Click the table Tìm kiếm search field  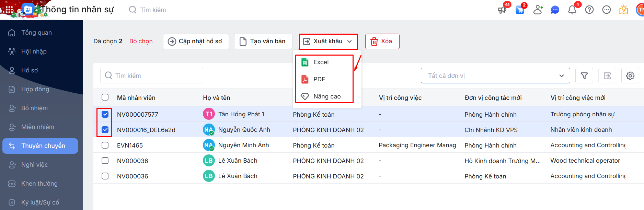(x=152, y=76)
